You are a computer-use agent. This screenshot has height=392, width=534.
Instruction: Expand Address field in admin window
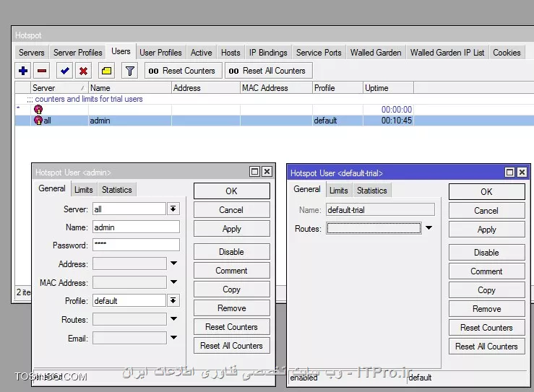pos(173,263)
